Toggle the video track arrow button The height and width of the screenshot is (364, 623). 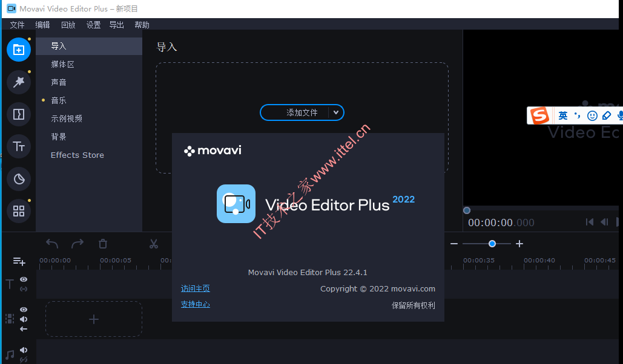point(24,329)
